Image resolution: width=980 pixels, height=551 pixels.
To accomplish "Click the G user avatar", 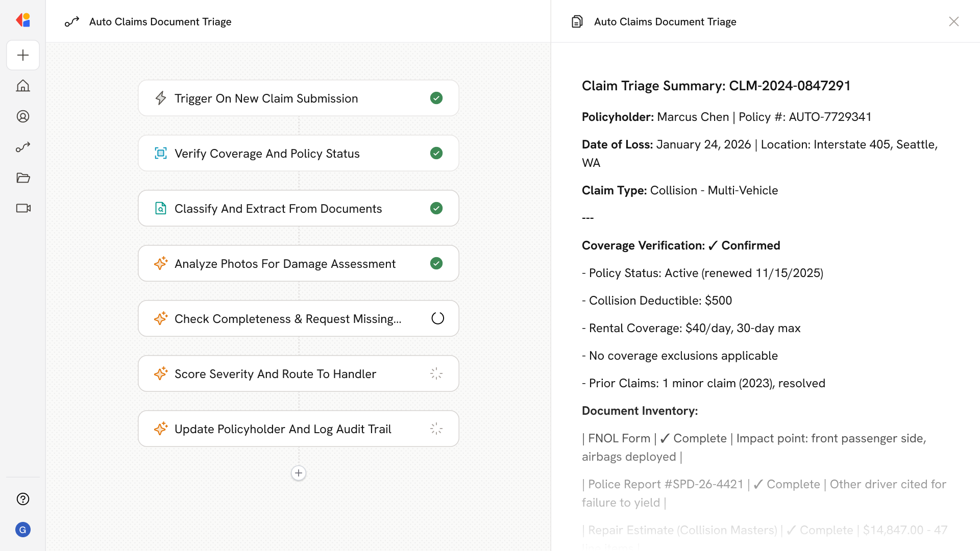I will pos(23,530).
